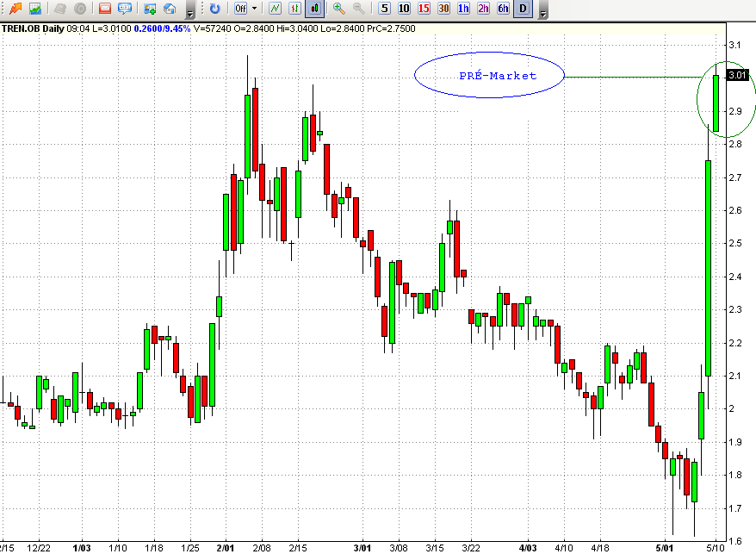This screenshot has height=554, width=756.
Task: Select the candlestick chart style
Action: (315, 9)
